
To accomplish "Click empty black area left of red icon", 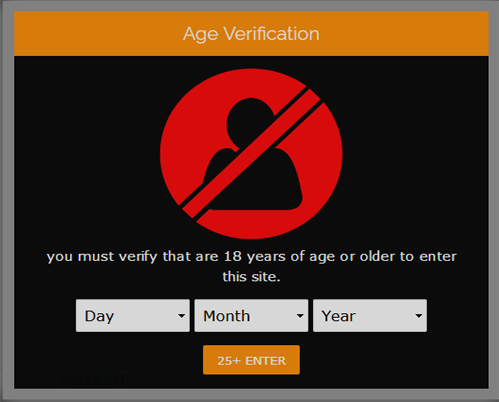I will [x=87, y=153].
